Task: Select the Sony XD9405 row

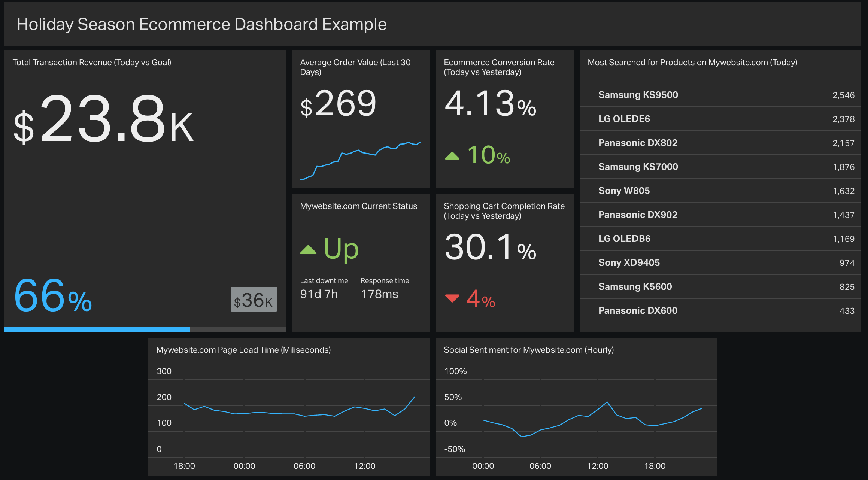Action: point(720,263)
